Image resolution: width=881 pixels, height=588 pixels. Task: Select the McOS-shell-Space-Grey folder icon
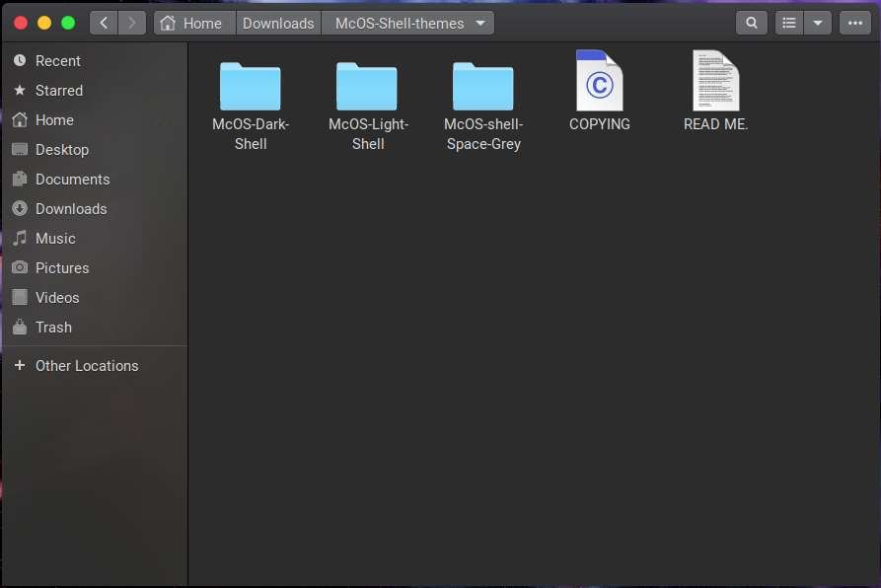pos(482,86)
